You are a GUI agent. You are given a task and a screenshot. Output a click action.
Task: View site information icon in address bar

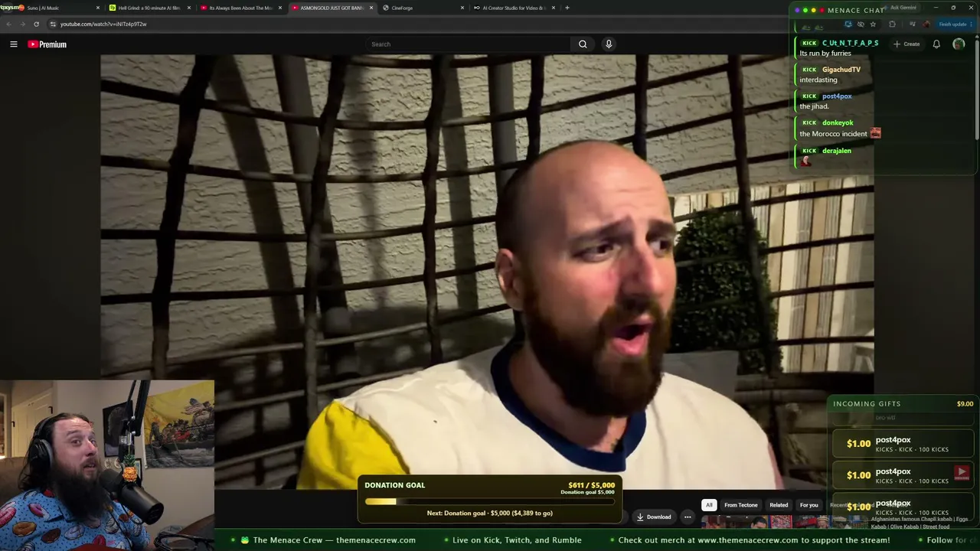[x=53, y=24]
